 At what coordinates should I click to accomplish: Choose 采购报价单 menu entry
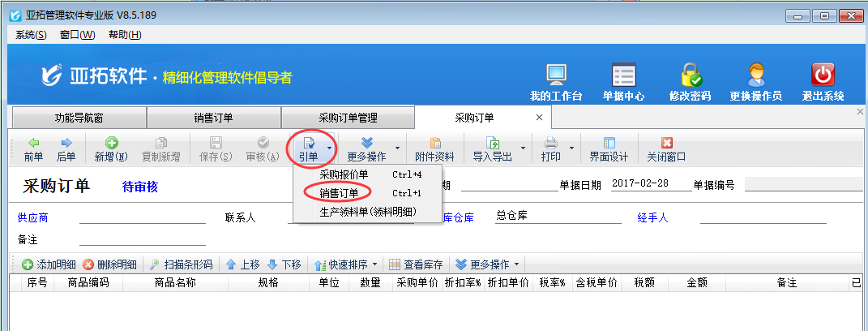coord(344,174)
